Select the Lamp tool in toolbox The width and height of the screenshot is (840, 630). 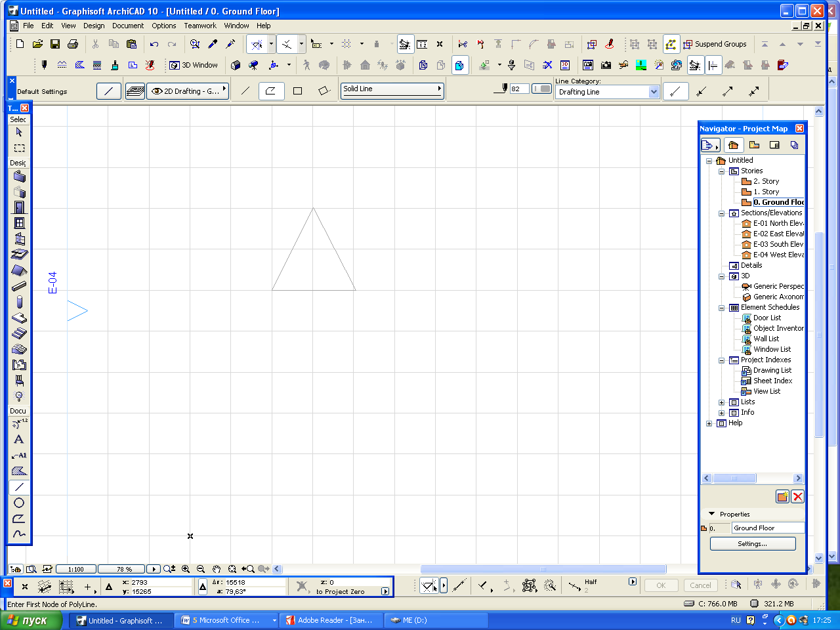tap(19, 396)
